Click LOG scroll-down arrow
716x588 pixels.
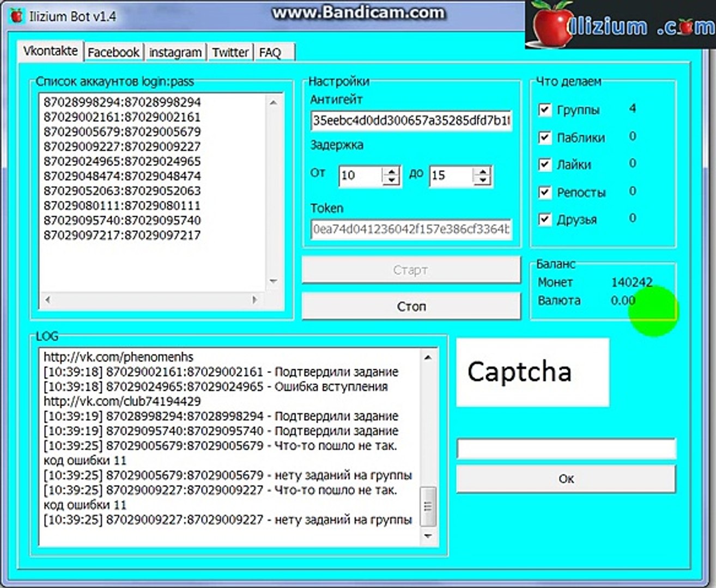[x=428, y=536]
